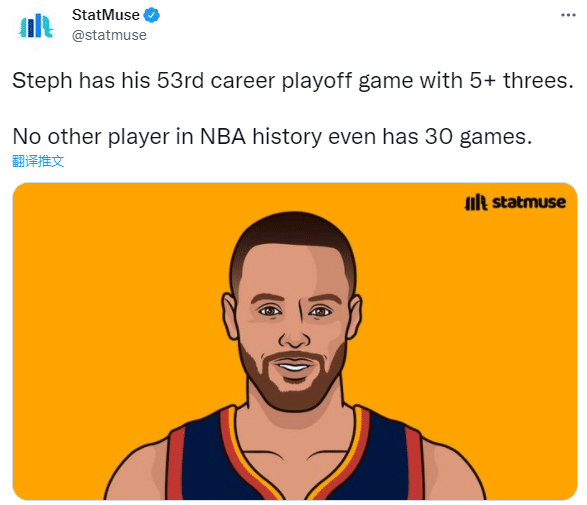Click the word "Steph" in the tweet

pos(42,80)
